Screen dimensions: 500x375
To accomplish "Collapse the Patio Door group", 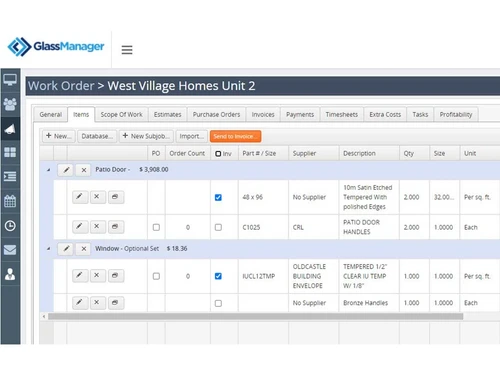I will click(49, 170).
